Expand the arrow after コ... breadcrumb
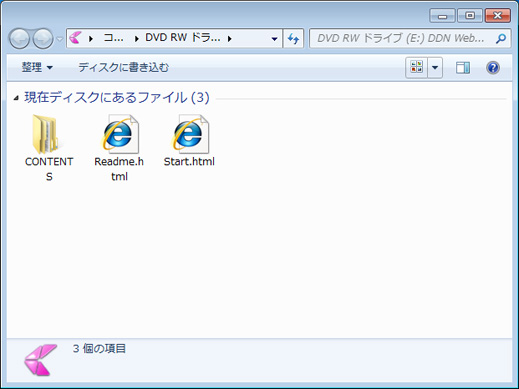519x389 pixels. [x=136, y=39]
